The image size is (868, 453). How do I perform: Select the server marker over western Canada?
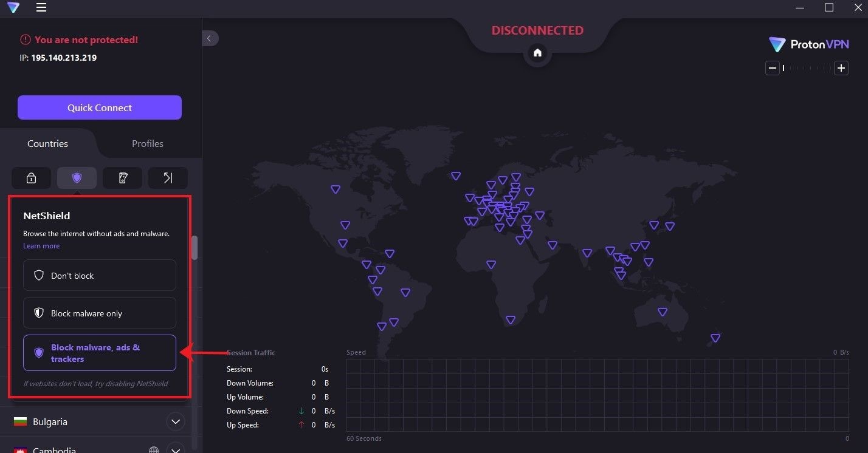pos(336,189)
